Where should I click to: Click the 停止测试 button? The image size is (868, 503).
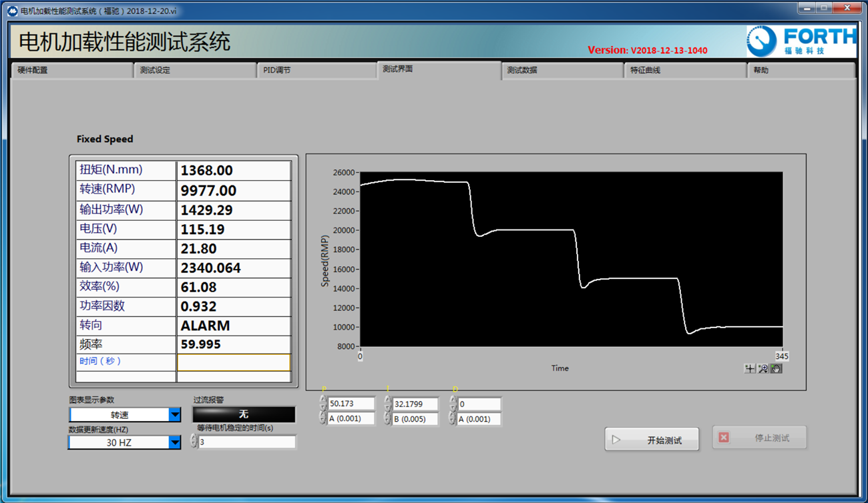click(759, 438)
